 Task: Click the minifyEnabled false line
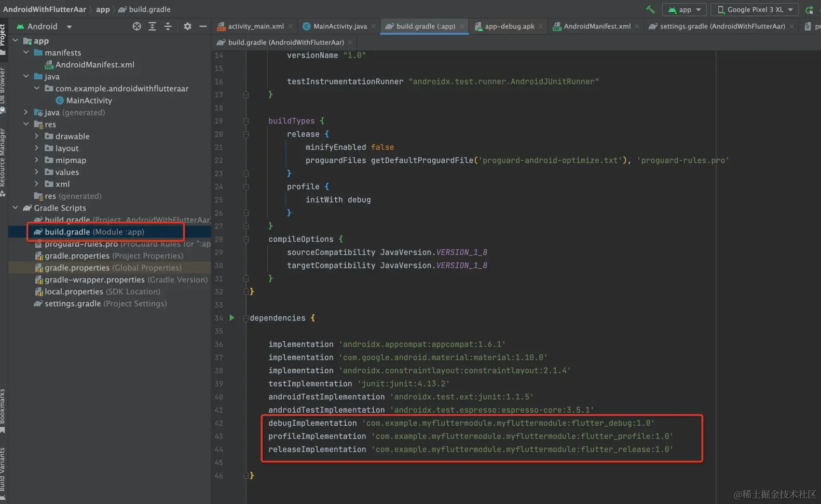click(350, 147)
